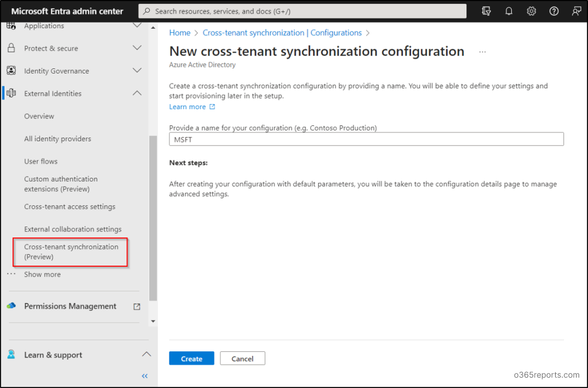Collapse the navigation pane with double-chevron
Screen dimensions: 588x388
[x=144, y=376]
